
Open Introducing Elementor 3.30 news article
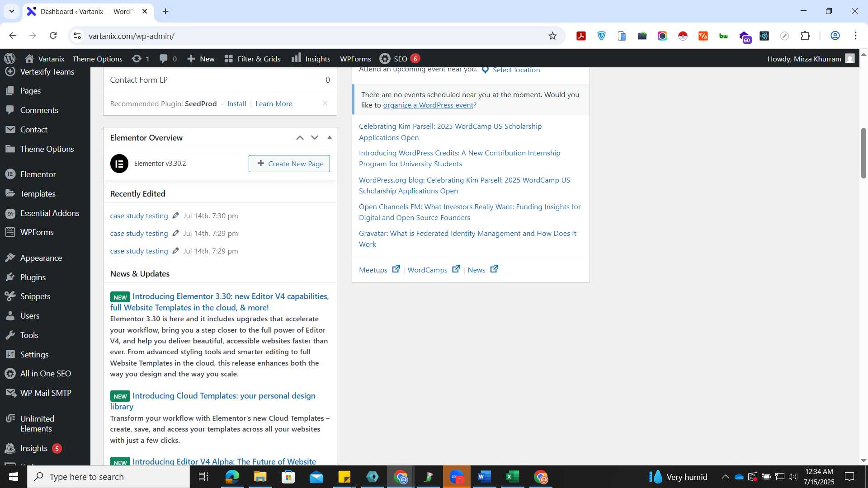click(219, 302)
